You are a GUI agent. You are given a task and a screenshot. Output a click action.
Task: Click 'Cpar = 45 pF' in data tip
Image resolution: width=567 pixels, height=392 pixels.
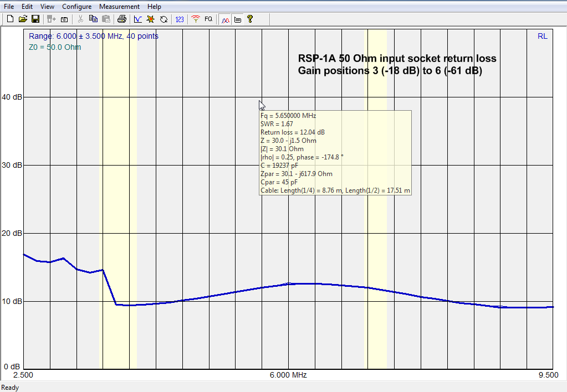(x=279, y=182)
